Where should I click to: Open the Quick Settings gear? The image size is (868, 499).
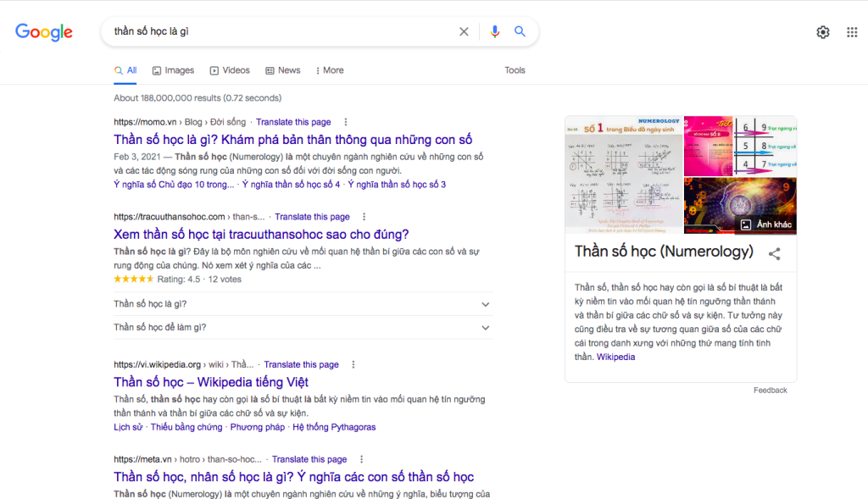tap(822, 31)
